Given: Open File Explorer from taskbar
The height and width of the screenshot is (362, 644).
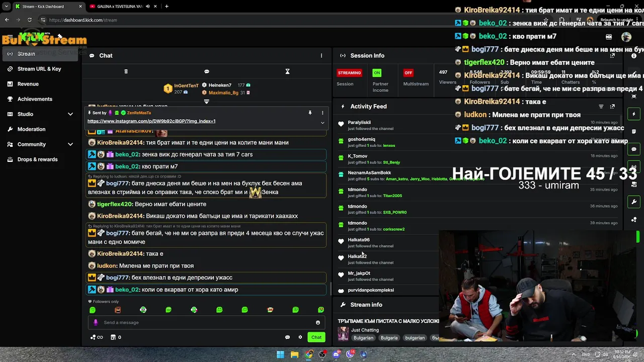Looking at the screenshot, I should coord(295,354).
